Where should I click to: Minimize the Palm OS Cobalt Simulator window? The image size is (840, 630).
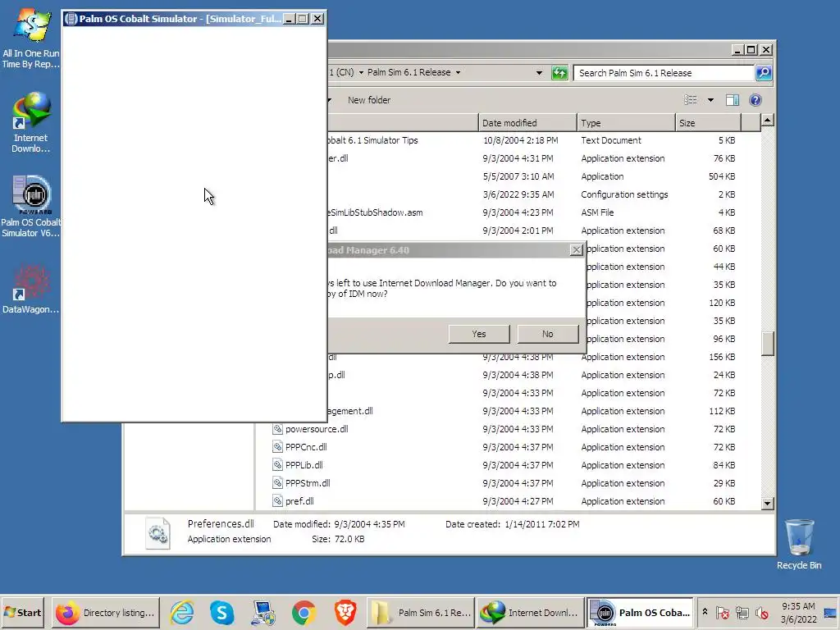290,19
